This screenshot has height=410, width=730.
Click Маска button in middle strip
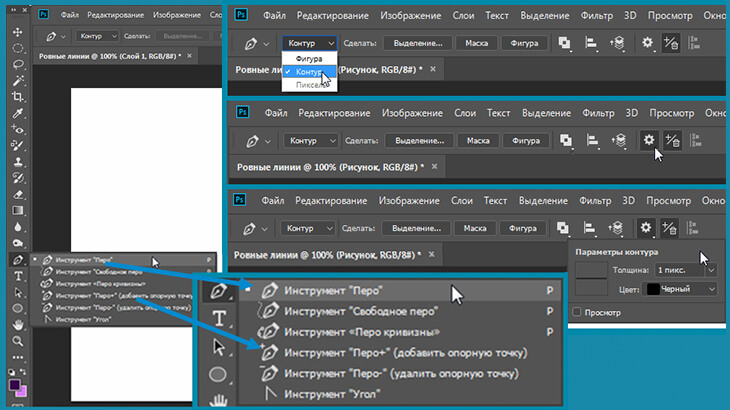click(478, 141)
